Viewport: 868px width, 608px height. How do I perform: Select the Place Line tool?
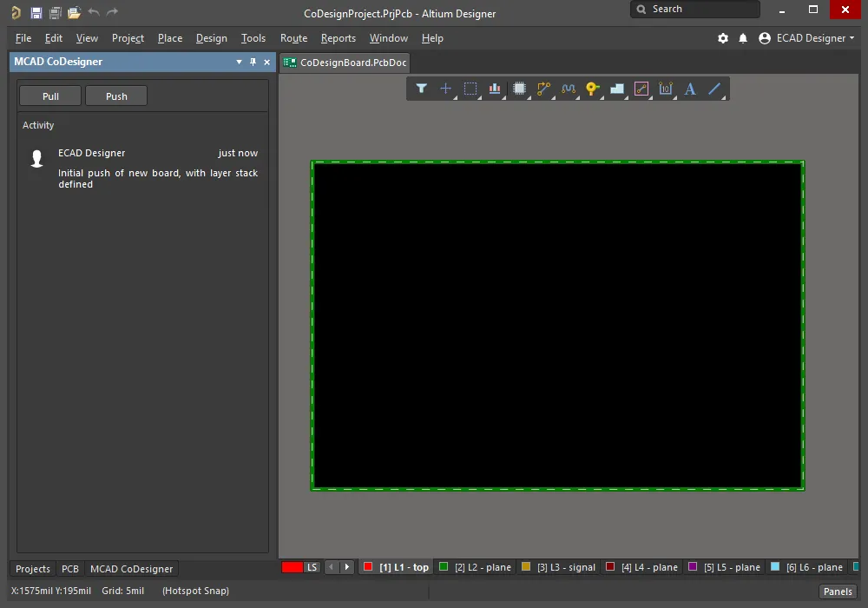pyautogui.click(x=714, y=89)
